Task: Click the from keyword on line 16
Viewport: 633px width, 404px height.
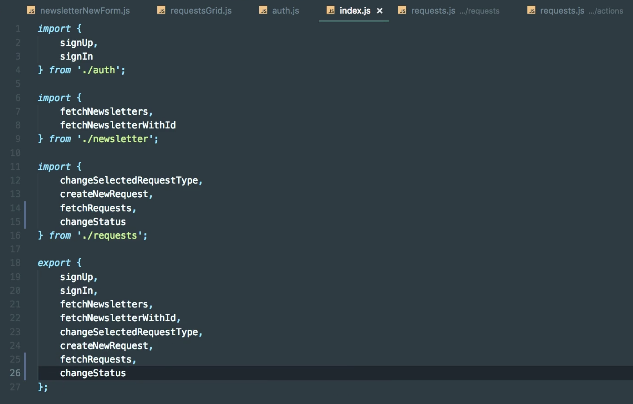Action: pos(60,236)
